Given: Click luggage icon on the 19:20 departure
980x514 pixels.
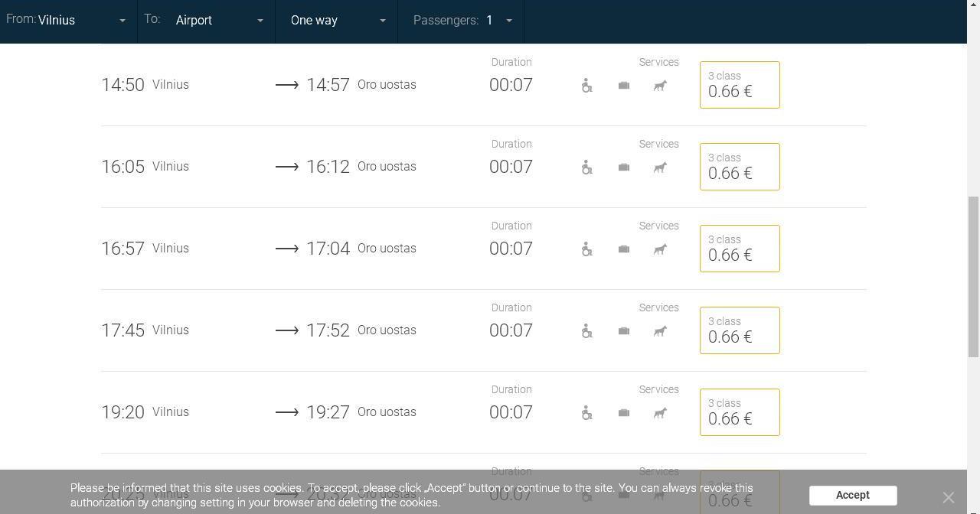Looking at the screenshot, I should [x=624, y=413].
